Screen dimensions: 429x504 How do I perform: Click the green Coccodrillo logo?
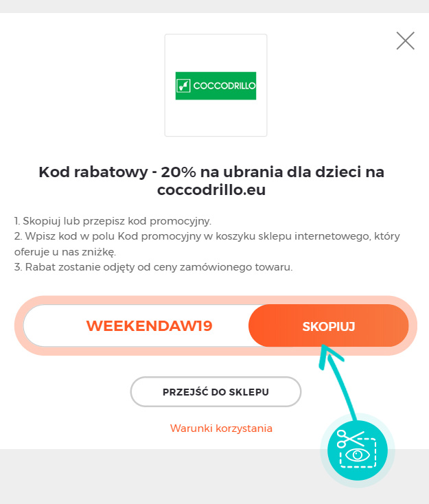(216, 86)
